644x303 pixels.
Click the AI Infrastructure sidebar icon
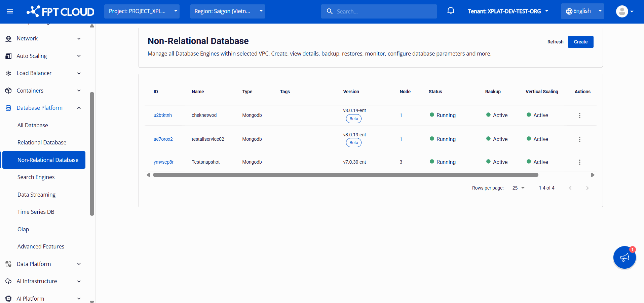click(x=8, y=281)
